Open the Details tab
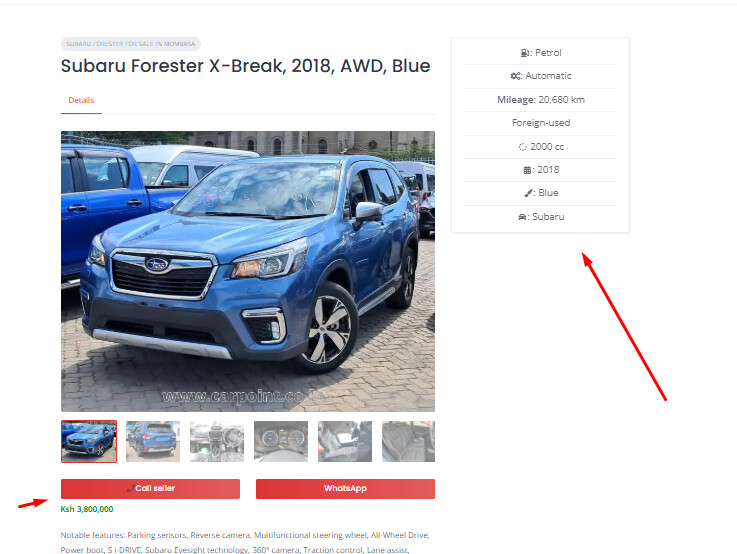The height and width of the screenshot is (554, 737). click(x=81, y=100)
